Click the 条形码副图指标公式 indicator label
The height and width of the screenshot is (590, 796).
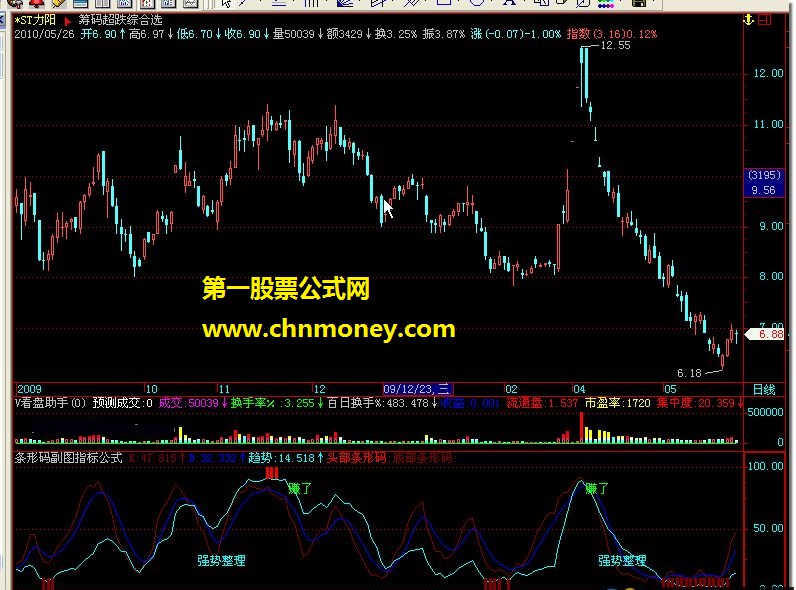pos(69,458)
